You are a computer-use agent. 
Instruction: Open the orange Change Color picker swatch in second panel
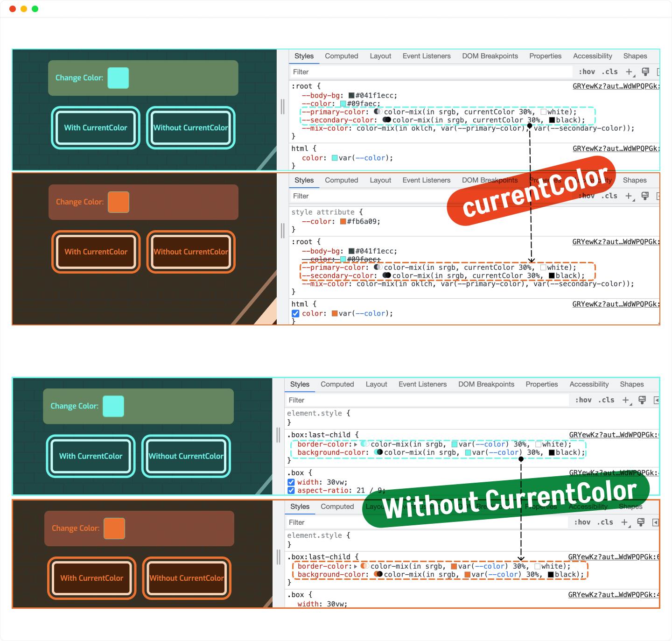(119, 202)
